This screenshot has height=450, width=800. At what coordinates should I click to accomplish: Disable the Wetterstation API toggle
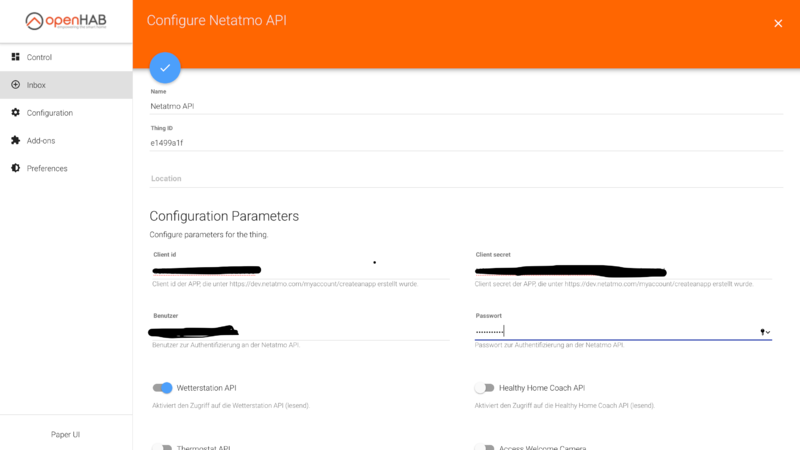[162, 388]
